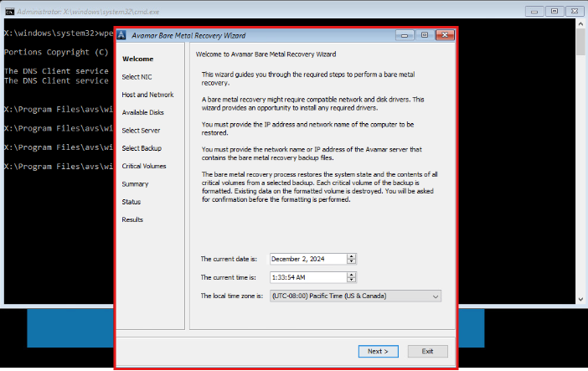
Task: Go to Select NIC step
Action: pos(137,77)
